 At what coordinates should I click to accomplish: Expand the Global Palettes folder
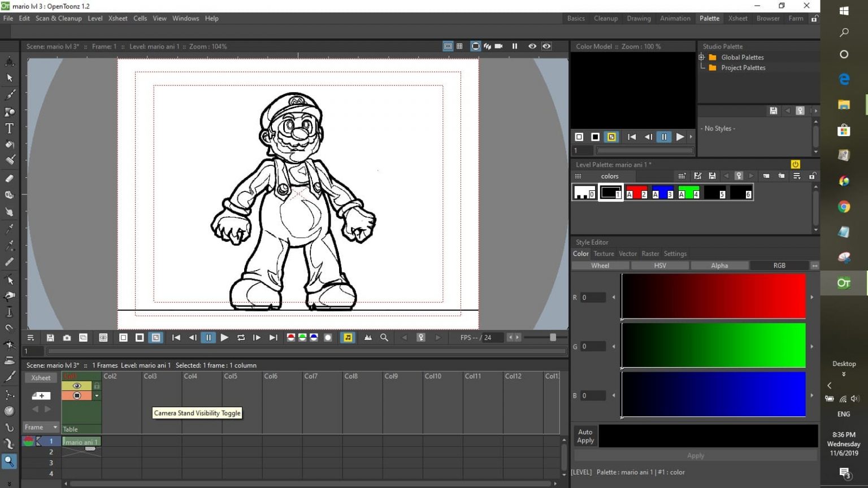(701, 57)
